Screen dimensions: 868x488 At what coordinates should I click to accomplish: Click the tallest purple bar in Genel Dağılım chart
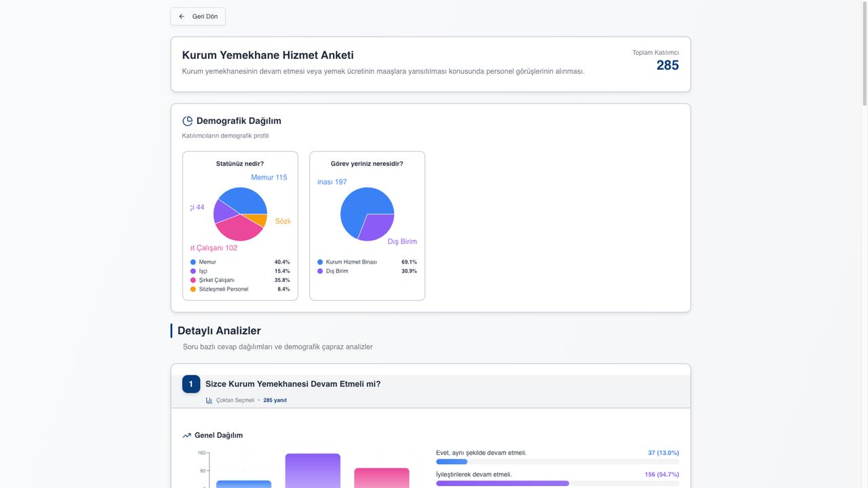coord(313,470)
